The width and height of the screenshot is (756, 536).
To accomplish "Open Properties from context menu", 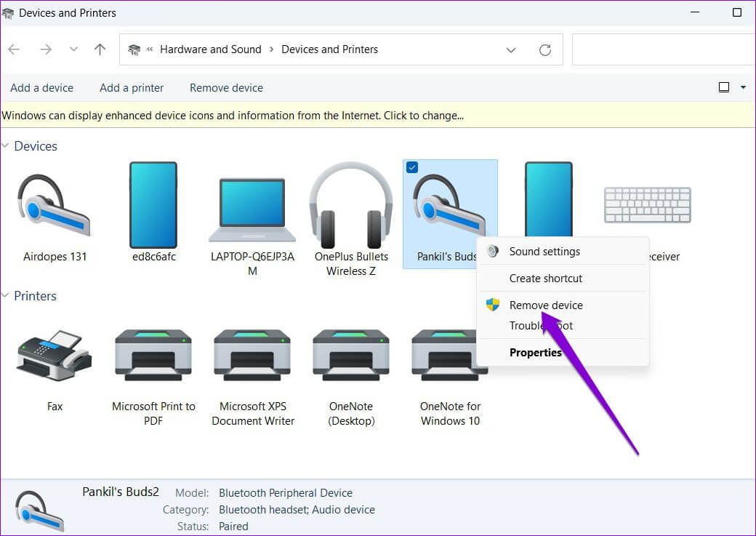I will tap(563, 353).
